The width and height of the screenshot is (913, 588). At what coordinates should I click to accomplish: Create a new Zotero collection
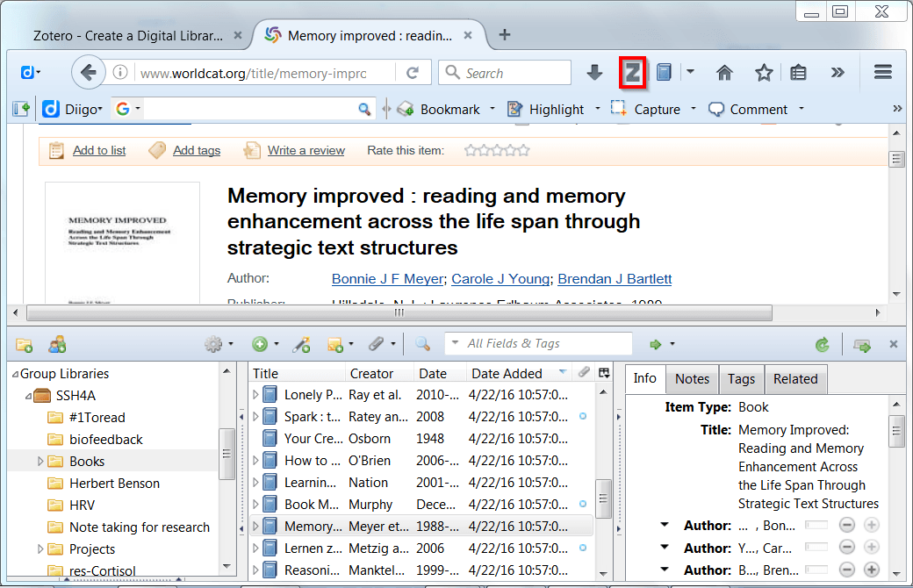pyautogui.click(x=24, y=345)
